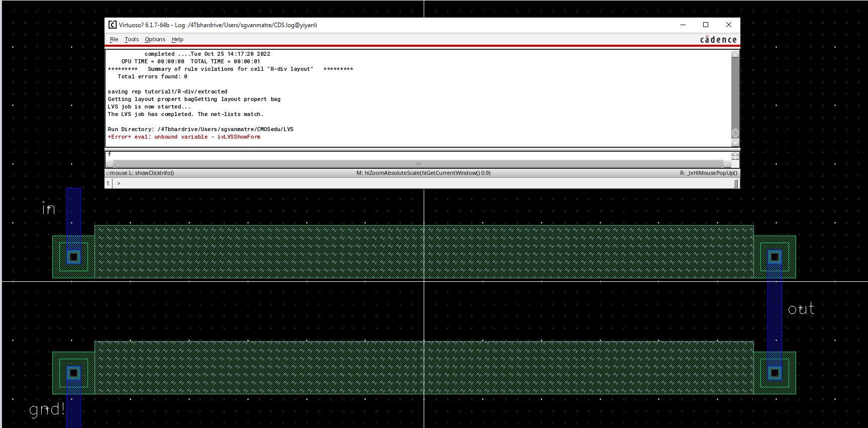Open the File menu in Log window
The height and width of the screenshot is (428, 868).
[114, 39]
